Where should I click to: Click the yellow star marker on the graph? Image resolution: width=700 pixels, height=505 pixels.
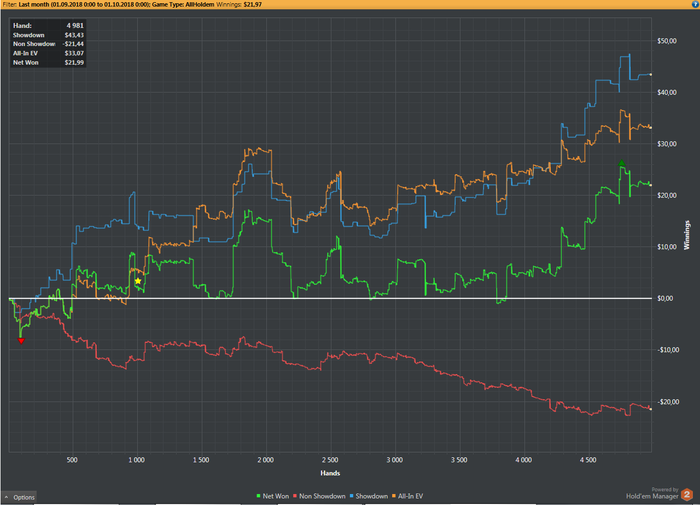[x=138, y=281]
